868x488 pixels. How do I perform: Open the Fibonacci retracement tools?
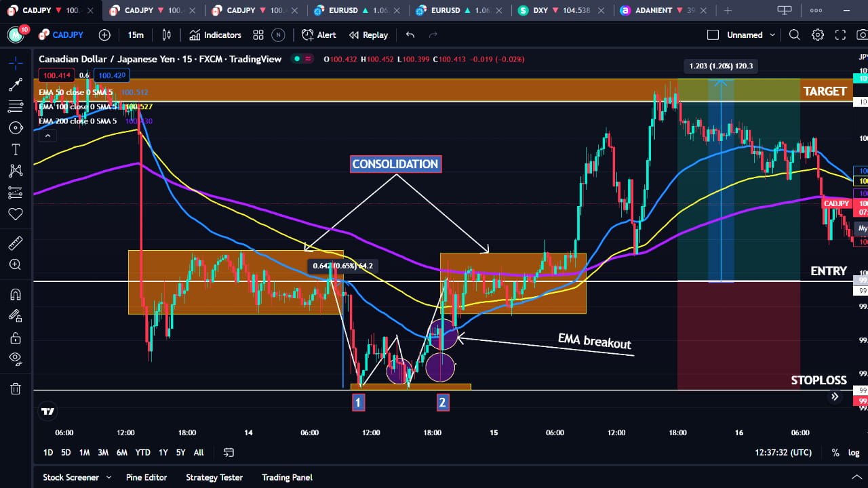tap(15, 106)
